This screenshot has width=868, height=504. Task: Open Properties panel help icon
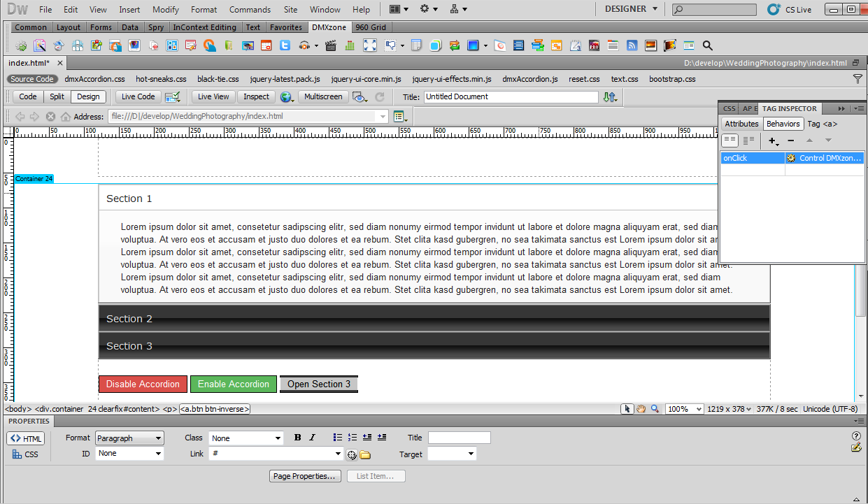click(x=856, y=435)
